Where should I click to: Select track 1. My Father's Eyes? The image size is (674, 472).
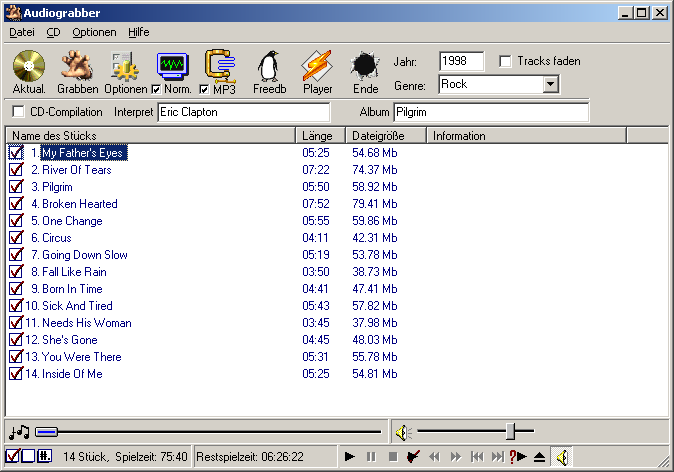point(84,153)
